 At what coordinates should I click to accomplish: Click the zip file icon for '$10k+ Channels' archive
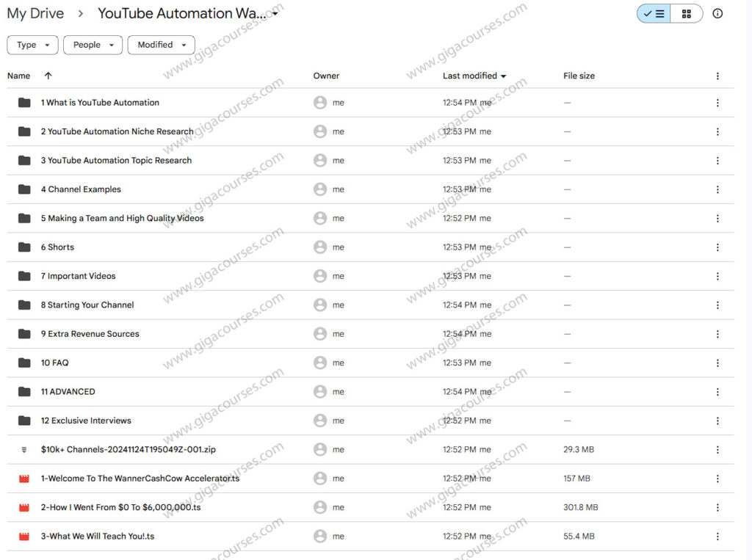click(23, 449)
